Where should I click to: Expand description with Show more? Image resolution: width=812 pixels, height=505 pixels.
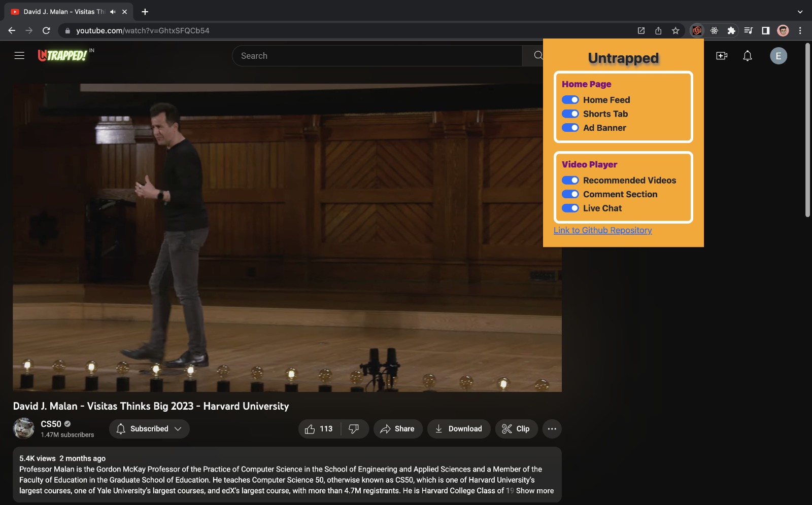534,491
